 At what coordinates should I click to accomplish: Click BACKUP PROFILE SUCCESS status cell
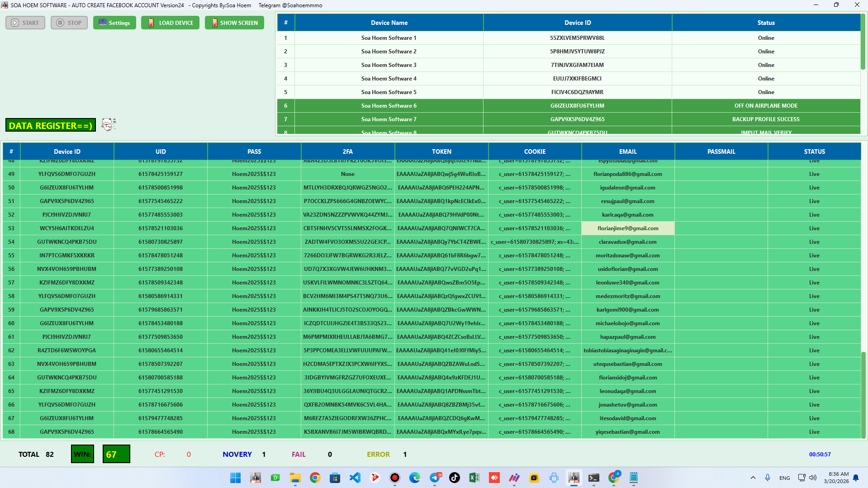click(x=766, y=119)
